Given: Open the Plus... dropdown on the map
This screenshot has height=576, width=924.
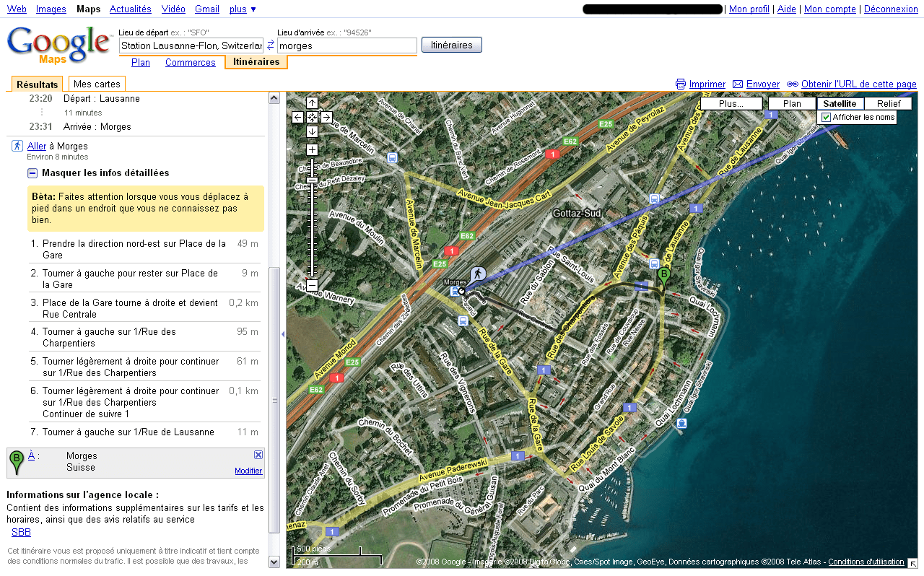Looking at the screenshot, I should click(731, 102).
